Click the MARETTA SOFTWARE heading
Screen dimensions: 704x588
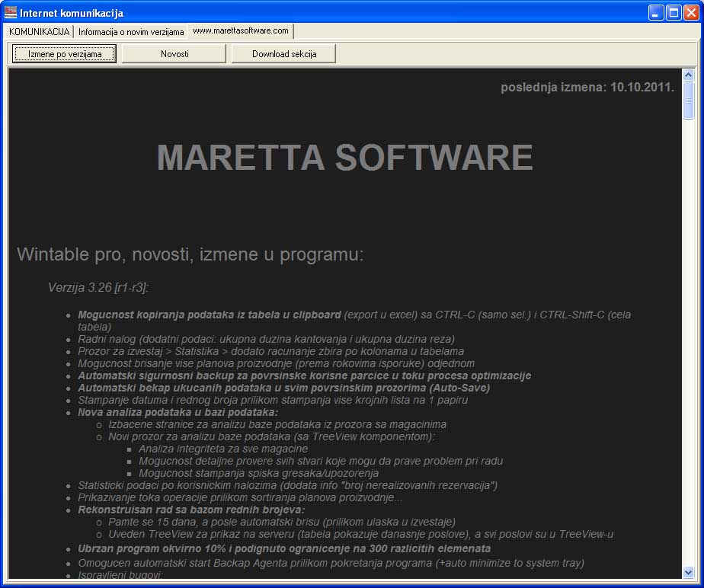coord(344,158)
